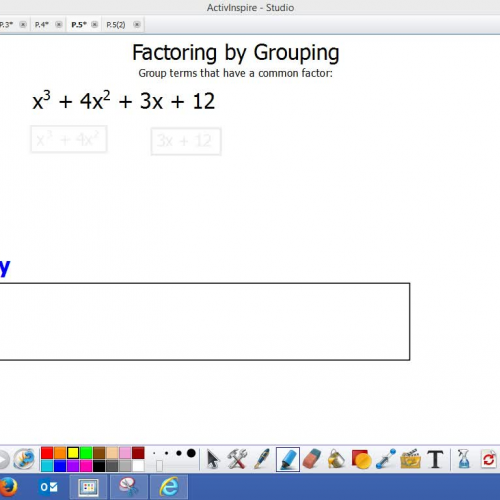Pick the bright green color swatch
The image size is (500, 500).
[x=86, y=453]
